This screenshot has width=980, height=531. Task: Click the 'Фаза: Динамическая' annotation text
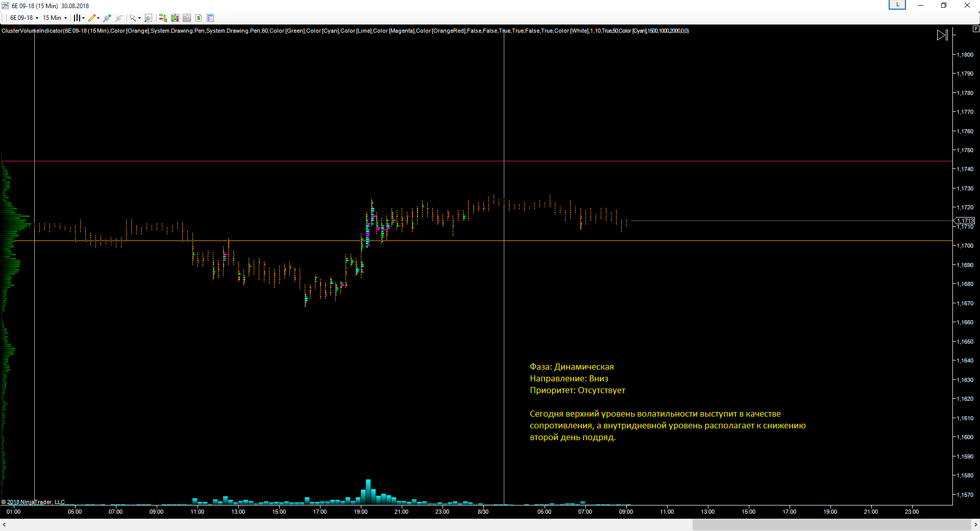pos(572,367)
